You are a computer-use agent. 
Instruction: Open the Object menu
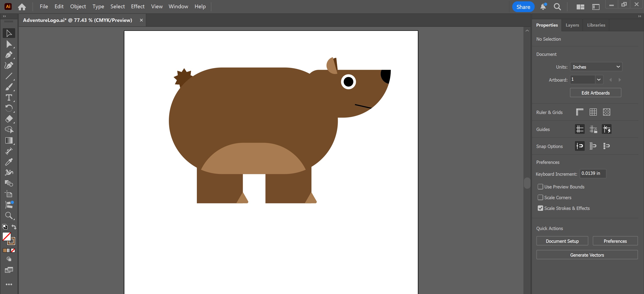[x=78, y=6]
